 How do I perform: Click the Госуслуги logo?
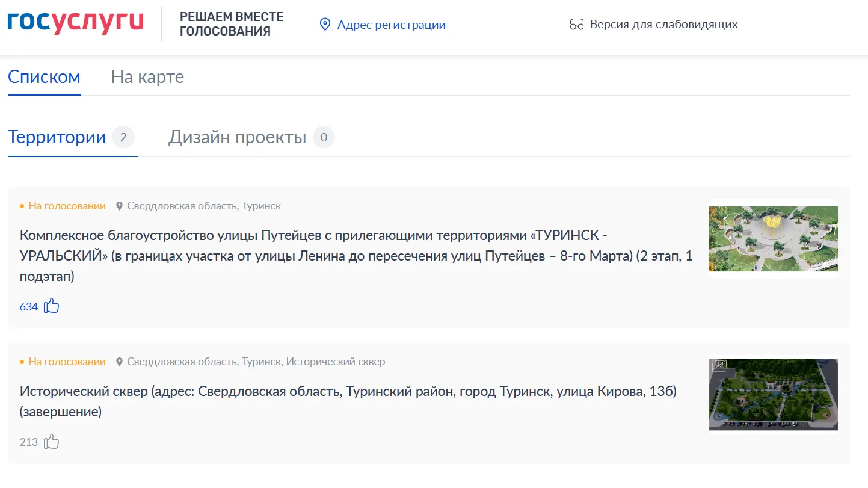(x=75, y=22)
